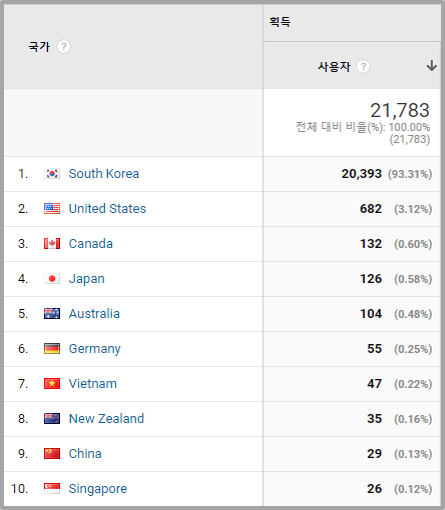Click the Singapore flag icon
This screenshot has width=445, height=510.
(x=52, y=489)
